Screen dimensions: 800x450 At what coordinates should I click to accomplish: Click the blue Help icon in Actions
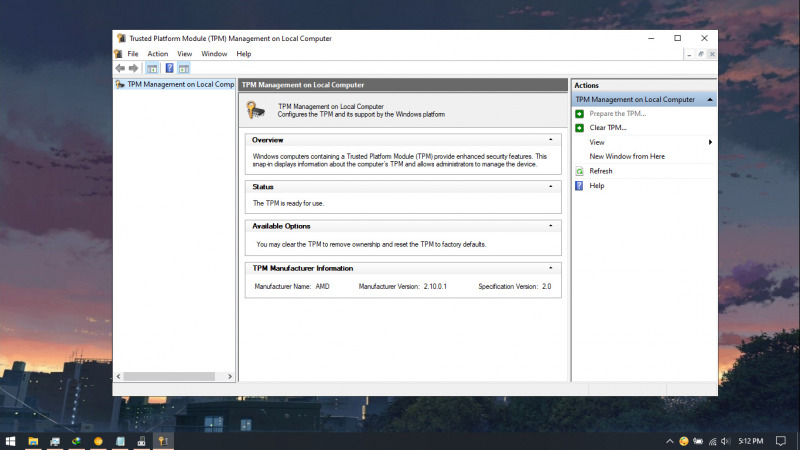(580, 186)
